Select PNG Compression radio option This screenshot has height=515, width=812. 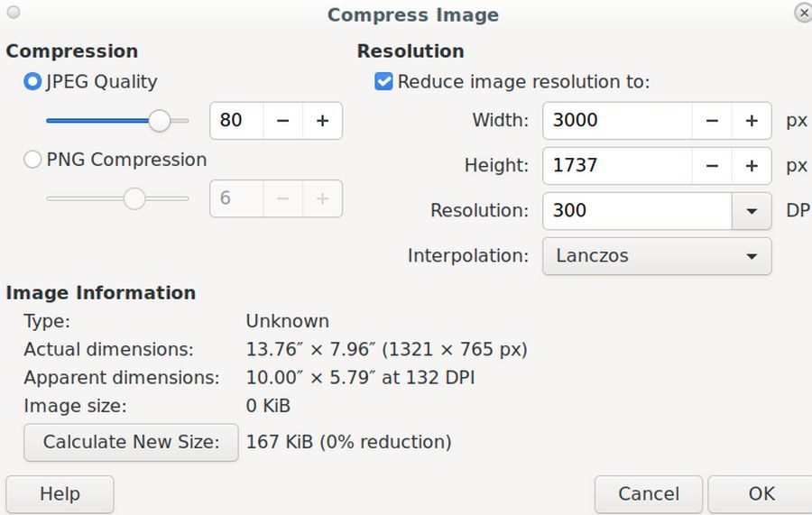tap(33, 160)
